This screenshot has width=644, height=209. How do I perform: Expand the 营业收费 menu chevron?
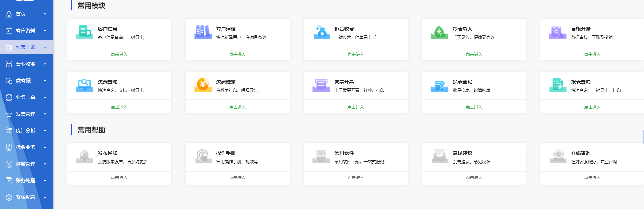pos(45,64)
